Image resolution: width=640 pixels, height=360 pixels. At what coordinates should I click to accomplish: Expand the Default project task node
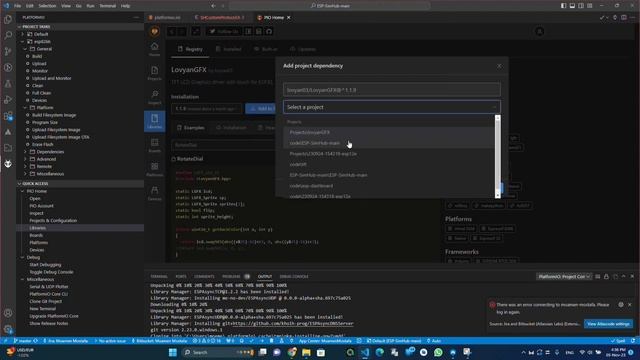click(x=23, y=34)
